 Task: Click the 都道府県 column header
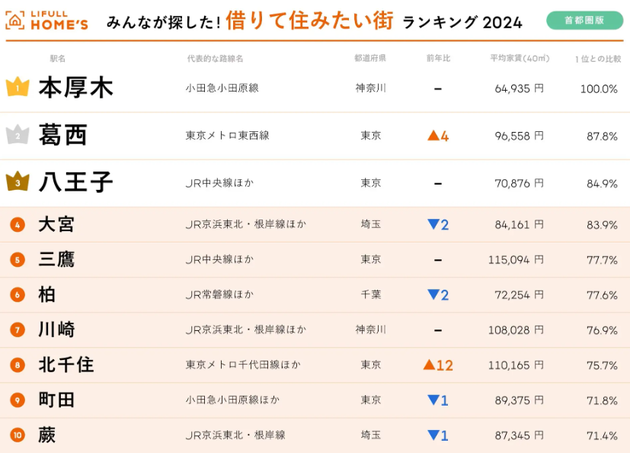click(x=370, y=58)
